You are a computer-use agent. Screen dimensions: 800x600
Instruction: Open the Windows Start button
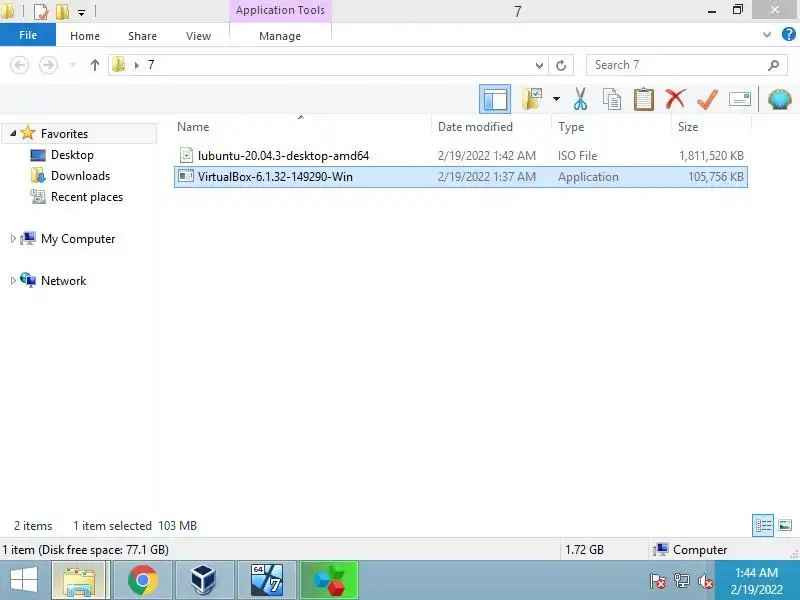click(24, 580)
